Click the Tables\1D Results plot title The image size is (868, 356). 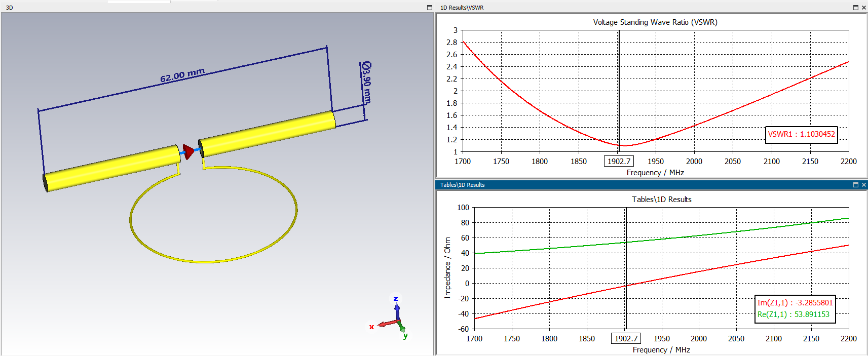coord(661,200)
